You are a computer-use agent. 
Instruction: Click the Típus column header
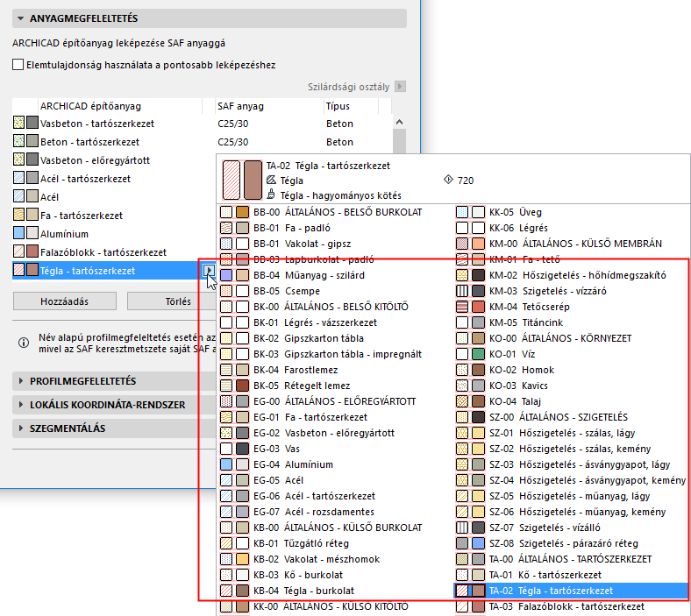pyautogui.click(x=351, y=106)
